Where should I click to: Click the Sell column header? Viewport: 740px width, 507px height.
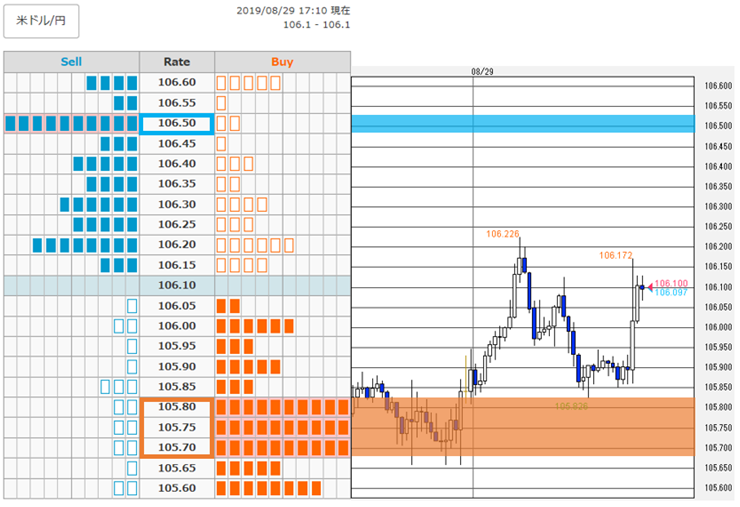(71, 62)
